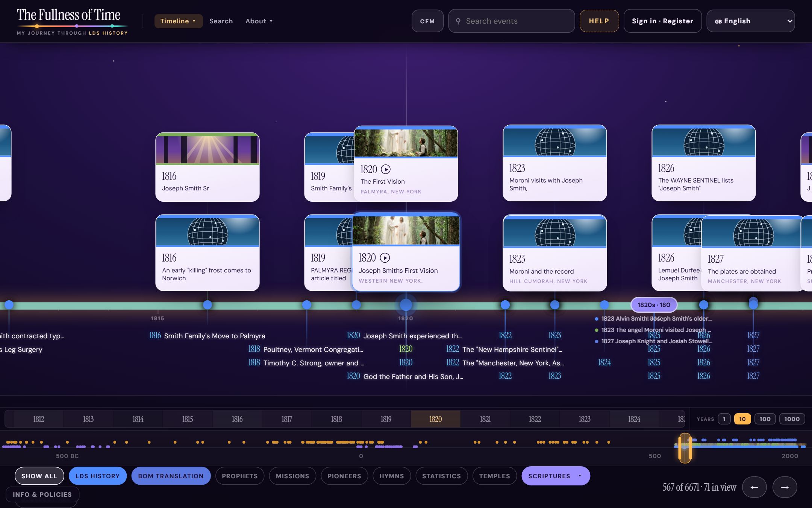The width and height of the screenshot is (812, 508).
Task: Open The Fullness of Time home logo
Action: [72, 21]
